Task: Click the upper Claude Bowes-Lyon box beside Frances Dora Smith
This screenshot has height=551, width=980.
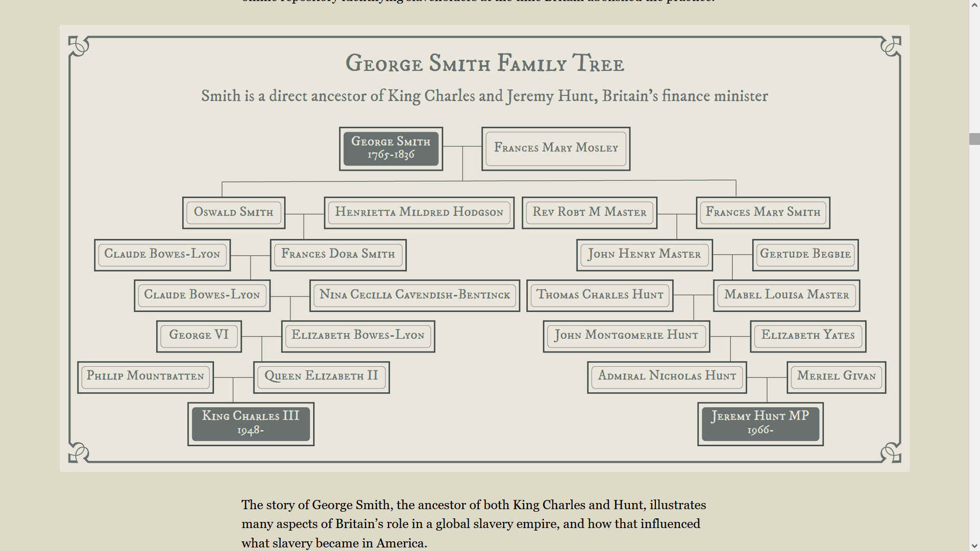Action: pos(162,255)
